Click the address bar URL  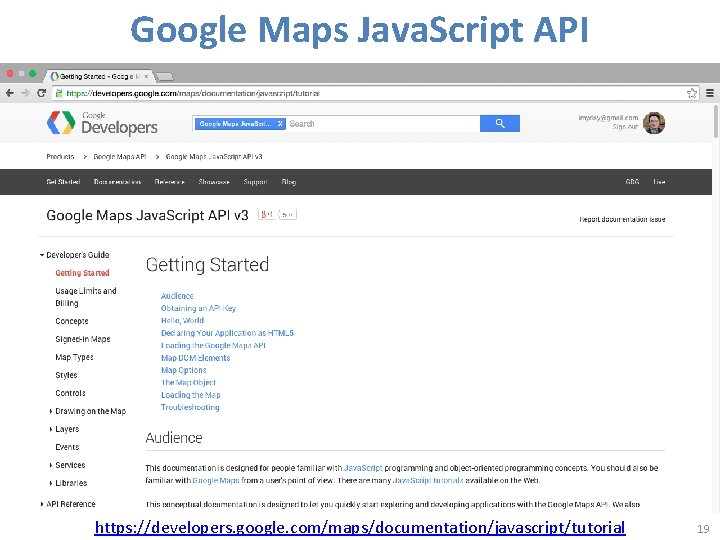click(193, 93)
